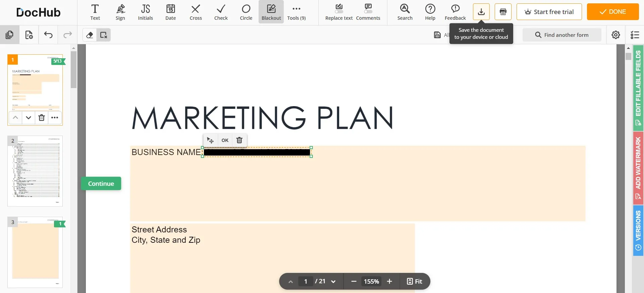Click Fit to page button
This screenshot has height=293, width=644.
pos(414,281)
